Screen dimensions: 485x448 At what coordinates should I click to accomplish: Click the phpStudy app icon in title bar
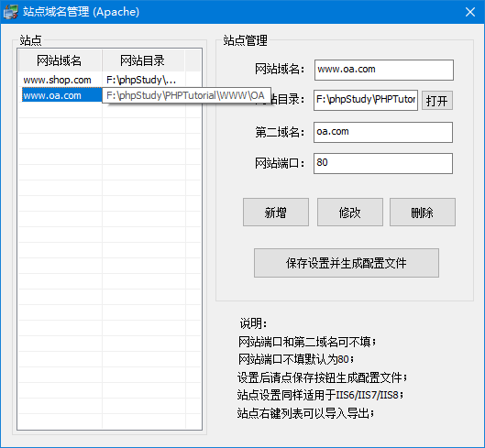coord(10,12)
